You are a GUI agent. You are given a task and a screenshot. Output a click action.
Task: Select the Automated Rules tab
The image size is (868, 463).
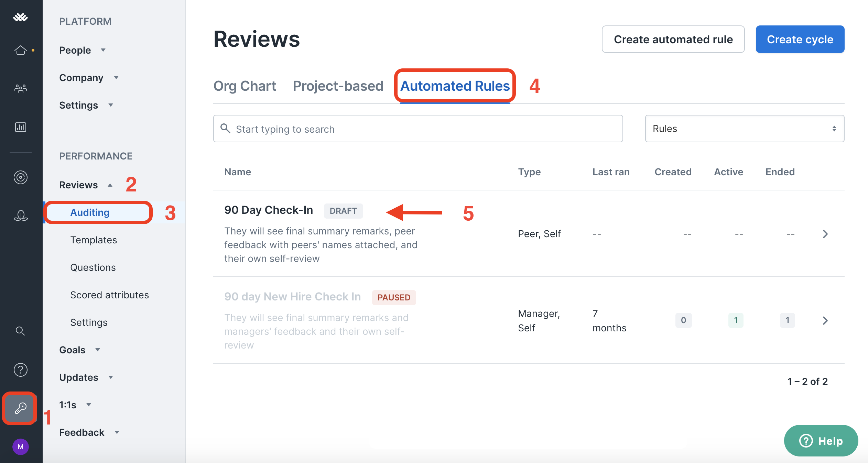pos(455,86)
